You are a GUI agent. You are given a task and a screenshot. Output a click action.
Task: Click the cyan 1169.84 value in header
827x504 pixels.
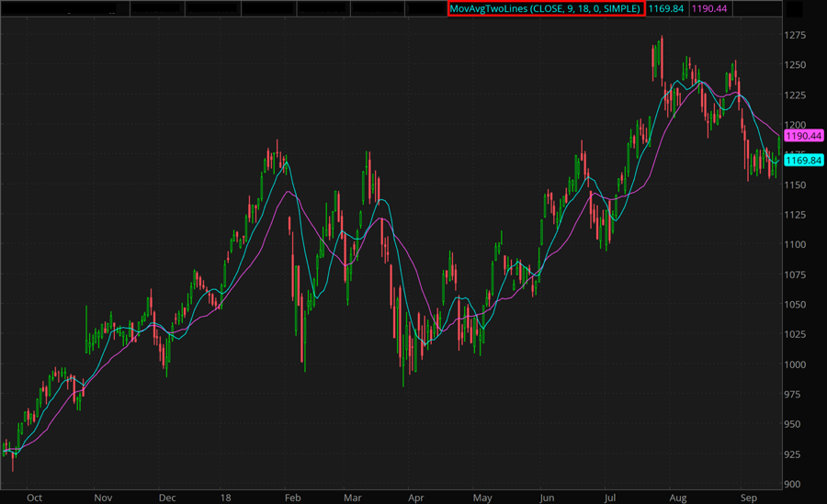[x=663, y=8]
